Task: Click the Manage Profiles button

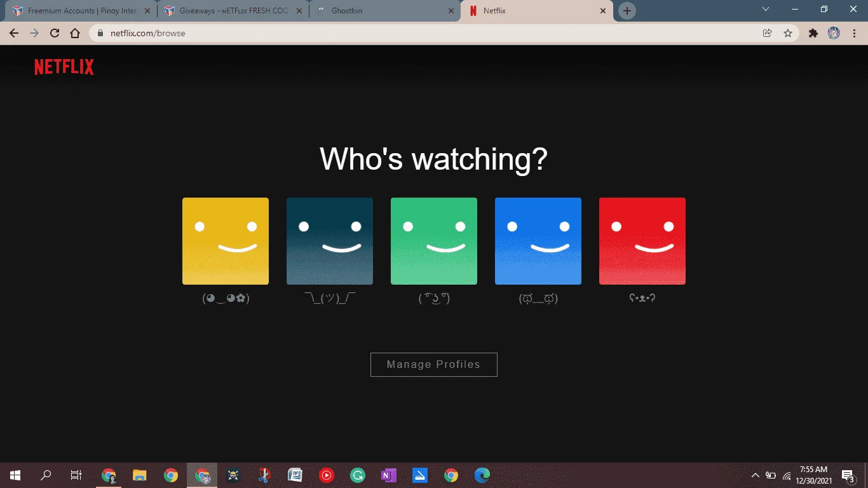Action: (434, 365)
